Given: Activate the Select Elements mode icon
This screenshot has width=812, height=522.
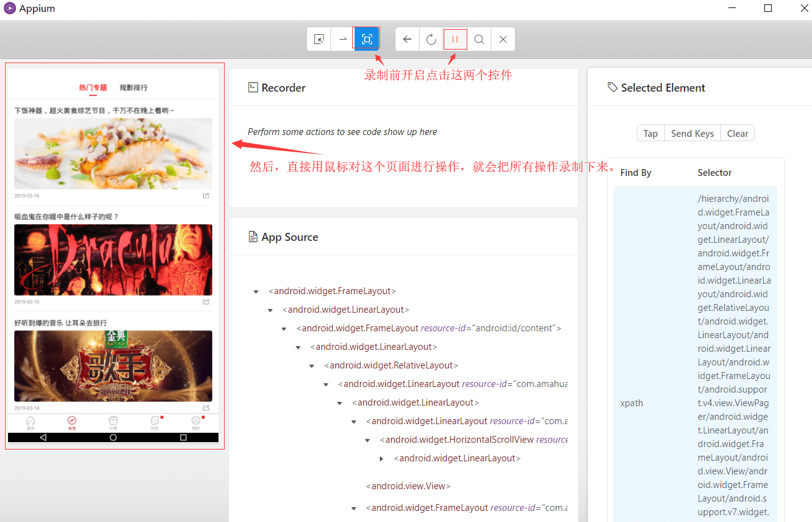Looking at the screenshot, I should pyautogui.click(x=319, y=39).
